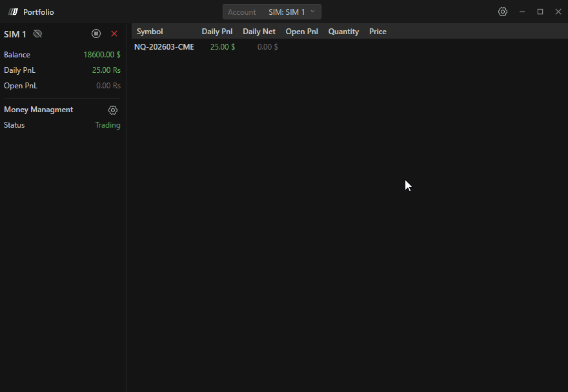Screen dimensions: 568x392
Task: Click the 25.00 Rs Daily PnL value
Action: 106,70
